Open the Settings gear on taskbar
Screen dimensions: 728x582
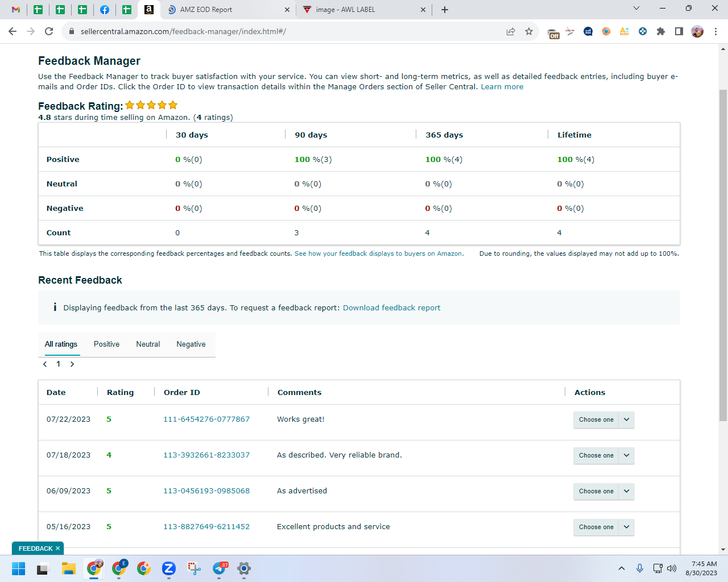[244, 568]
